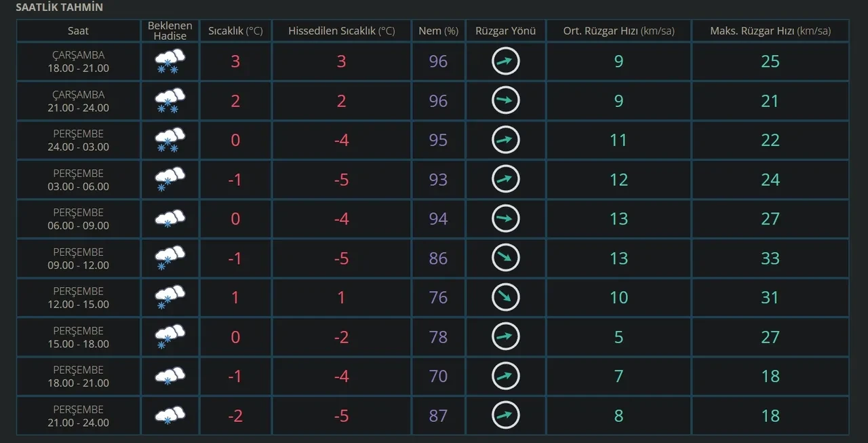868x443 pixels.
Task: Click wind direction icon for Perşembe 18.00 - 21.00 row
Action: (x=505, y=377)
